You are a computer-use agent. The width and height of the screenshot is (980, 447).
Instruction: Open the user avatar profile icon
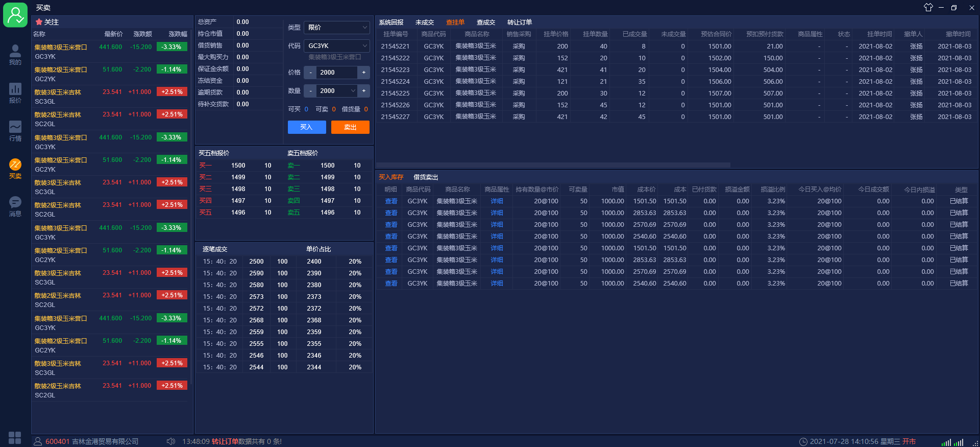click(15, 15)
